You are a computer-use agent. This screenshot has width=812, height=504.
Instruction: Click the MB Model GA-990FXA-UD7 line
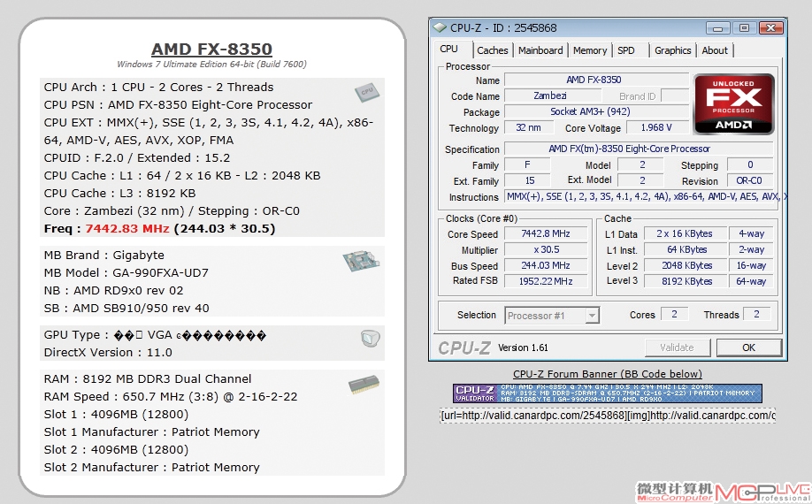pos(126,272)
